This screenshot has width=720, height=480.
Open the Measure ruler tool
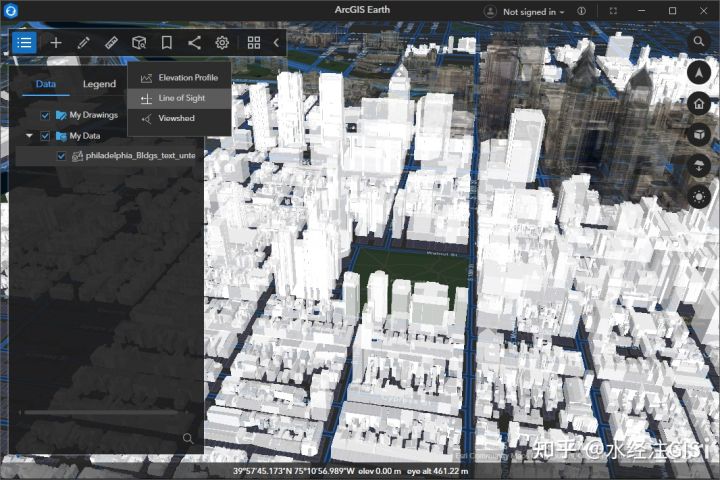pyautogui.click(x=111, y=43)
